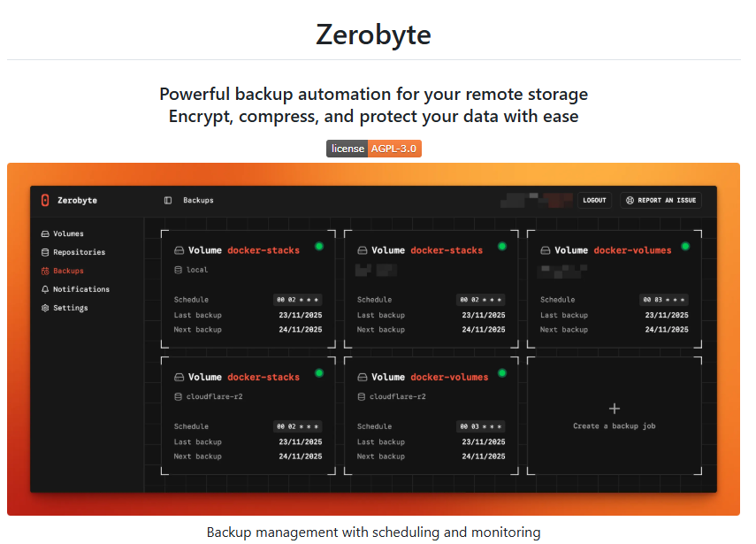This screenshot has width=756, height=544.
Task: Click the Zerobyte logo icon
Action: tap(45, 200)
